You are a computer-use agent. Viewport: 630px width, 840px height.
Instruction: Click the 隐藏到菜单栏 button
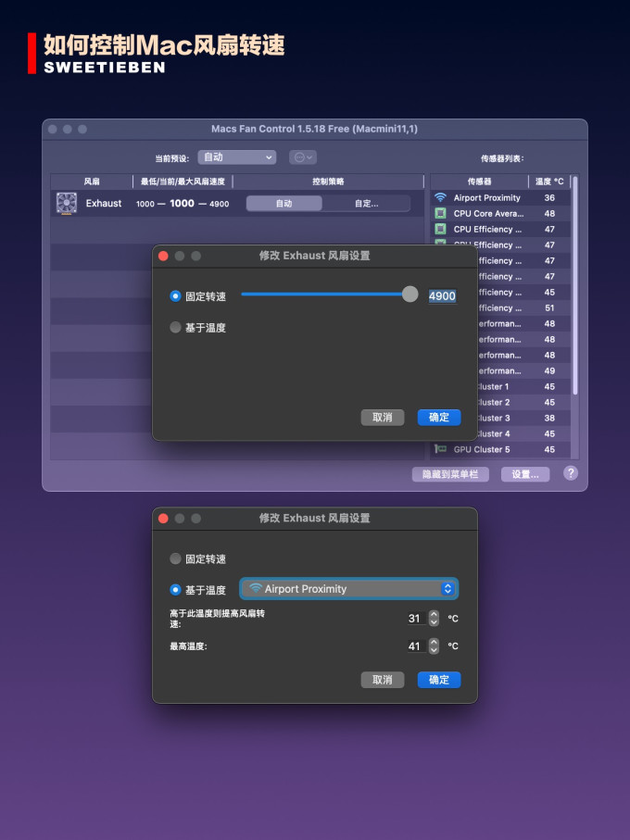450,474
